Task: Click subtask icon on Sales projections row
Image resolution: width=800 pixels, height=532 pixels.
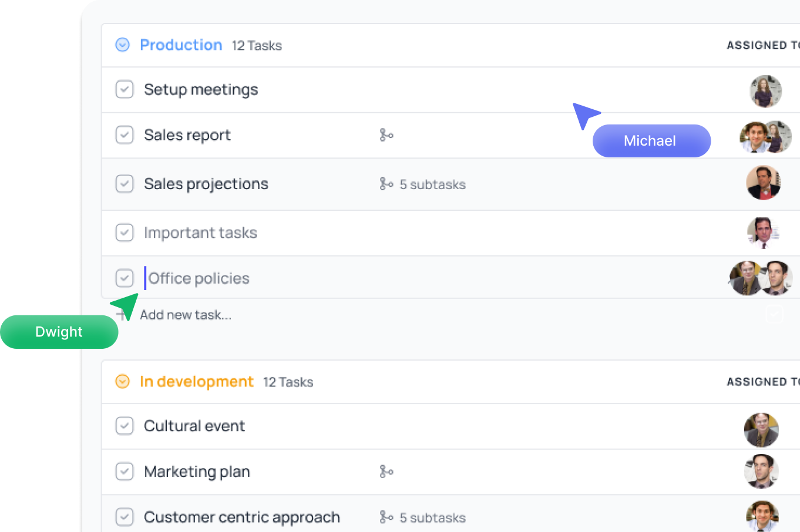Action: point(386,184)
